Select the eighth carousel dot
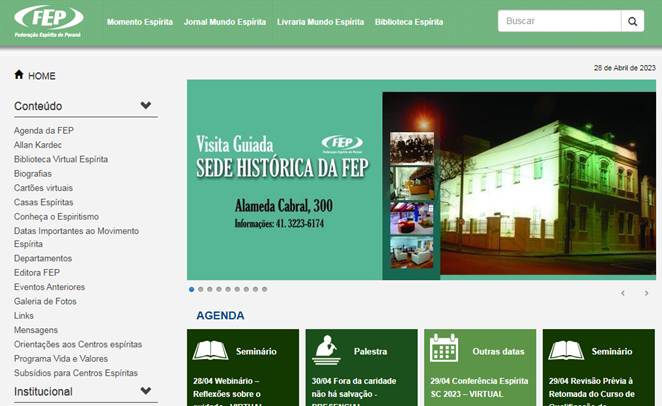The image size is (662, 406). 255,289
